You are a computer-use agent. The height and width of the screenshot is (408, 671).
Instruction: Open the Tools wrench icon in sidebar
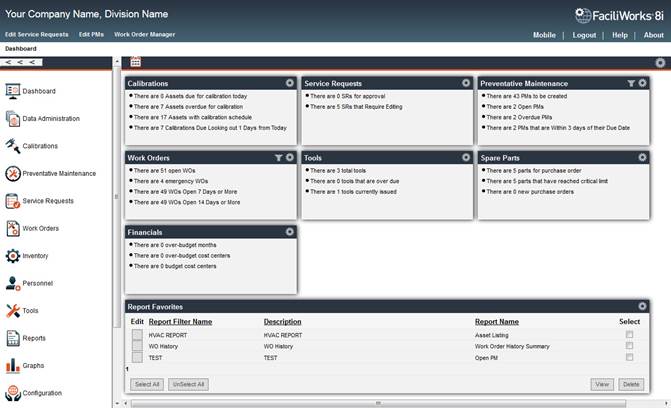(x=12, y=311)
